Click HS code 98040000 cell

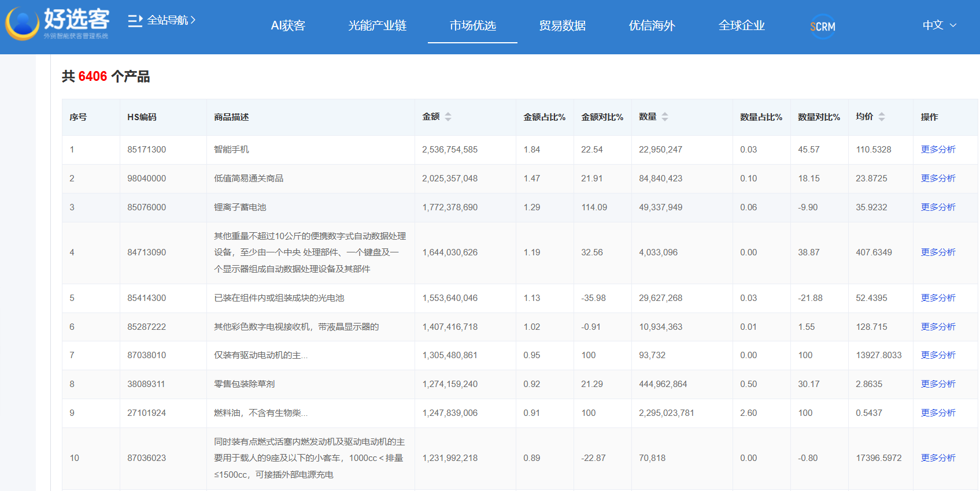[x=147, y=178]
